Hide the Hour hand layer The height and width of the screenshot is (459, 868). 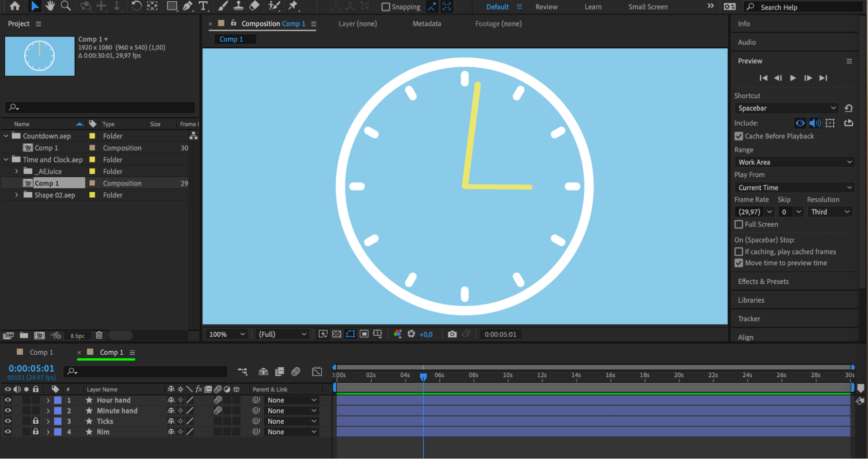tap(8, 400)
